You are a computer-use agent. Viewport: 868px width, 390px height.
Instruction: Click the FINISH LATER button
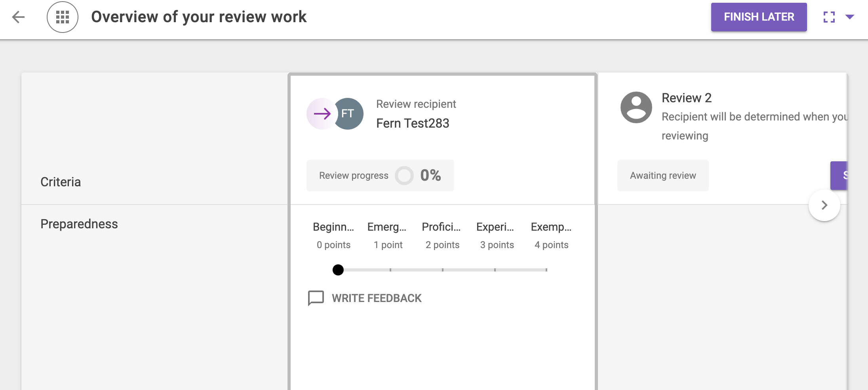pos(758,17)
